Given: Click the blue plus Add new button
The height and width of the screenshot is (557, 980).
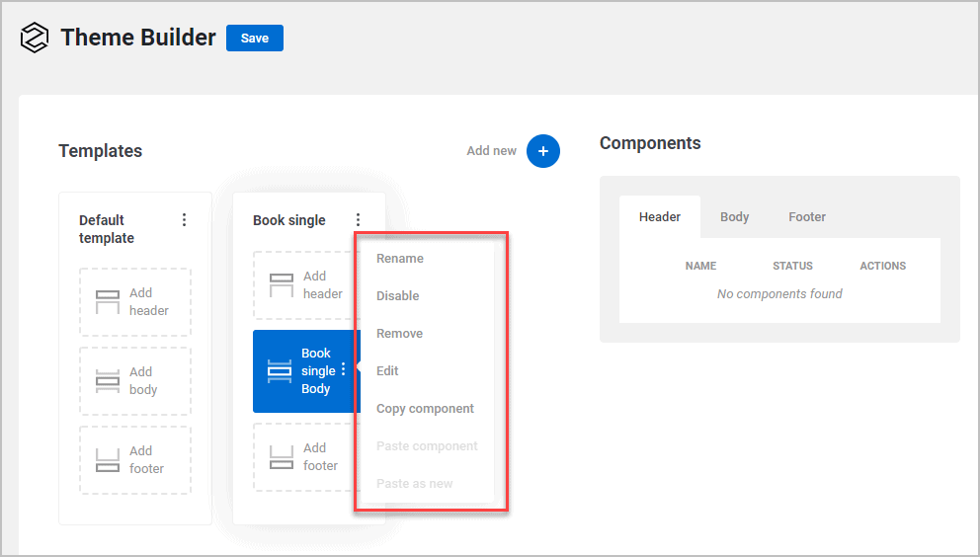Looking at the screenshot, I should pos(543,151).
